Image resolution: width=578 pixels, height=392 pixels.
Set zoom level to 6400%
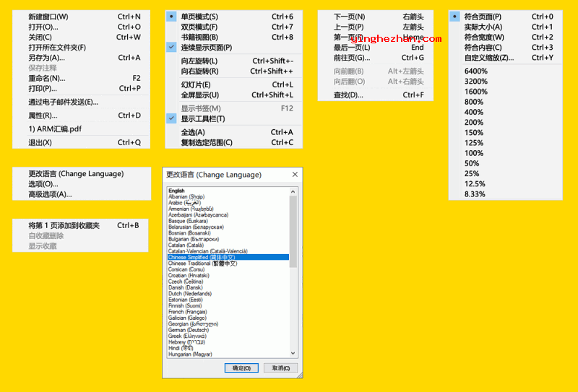[476, 71]
